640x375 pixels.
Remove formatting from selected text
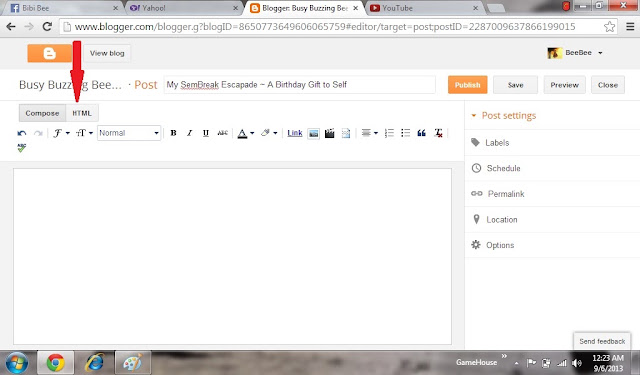click(x=438, y=133)
